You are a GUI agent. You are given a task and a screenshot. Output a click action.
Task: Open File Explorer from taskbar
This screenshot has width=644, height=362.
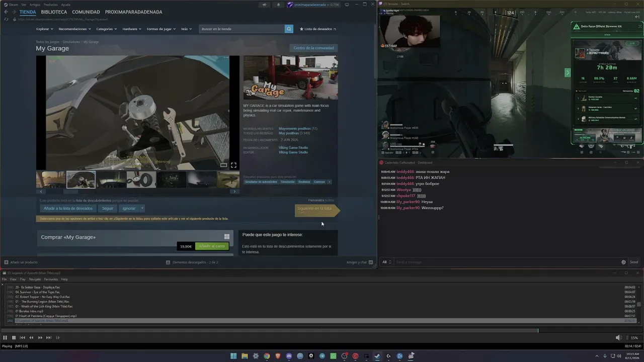coord(245,356)
